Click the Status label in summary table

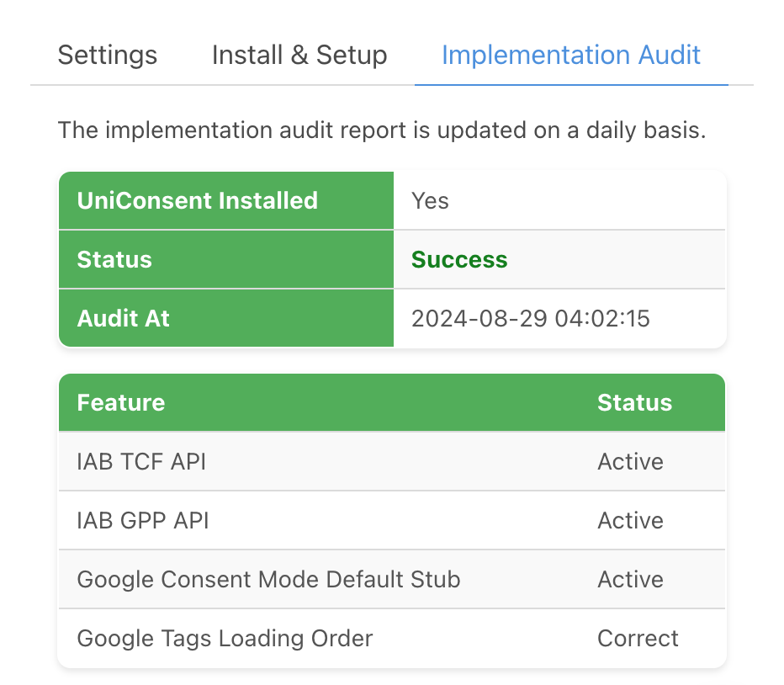(x=114, y=259)
